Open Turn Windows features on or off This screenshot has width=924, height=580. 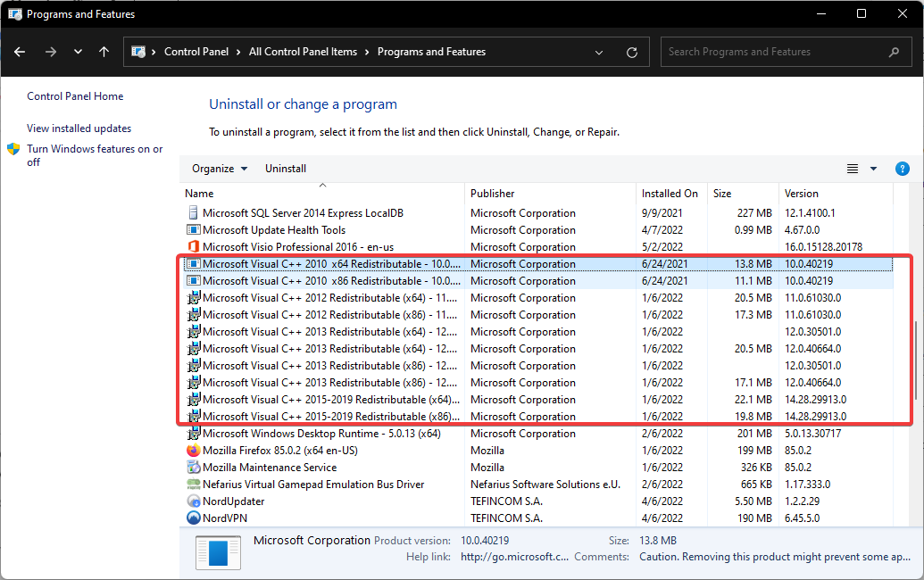click(95, 155)
